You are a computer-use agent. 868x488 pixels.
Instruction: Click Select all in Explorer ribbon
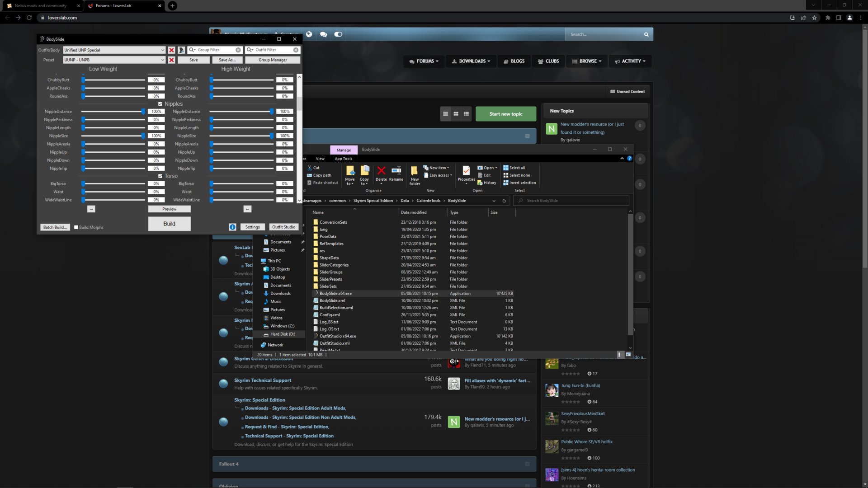(x=514, y=168)
